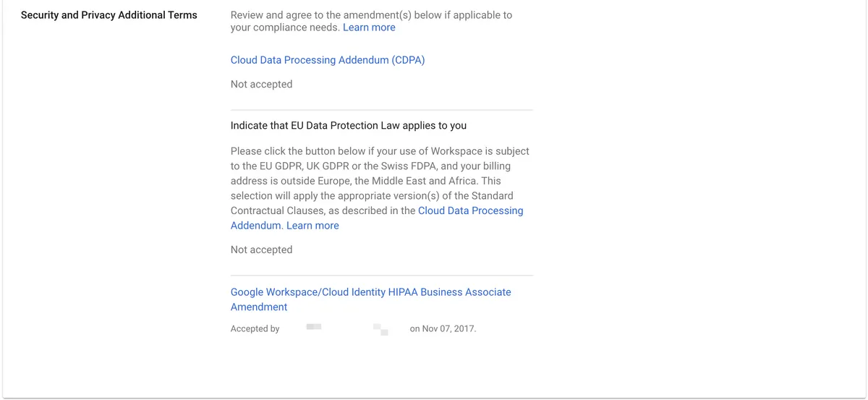Click the second redacted name block
Image resolution: width=868 pixels, height=400 pixels.
click(x=381, y=330)
